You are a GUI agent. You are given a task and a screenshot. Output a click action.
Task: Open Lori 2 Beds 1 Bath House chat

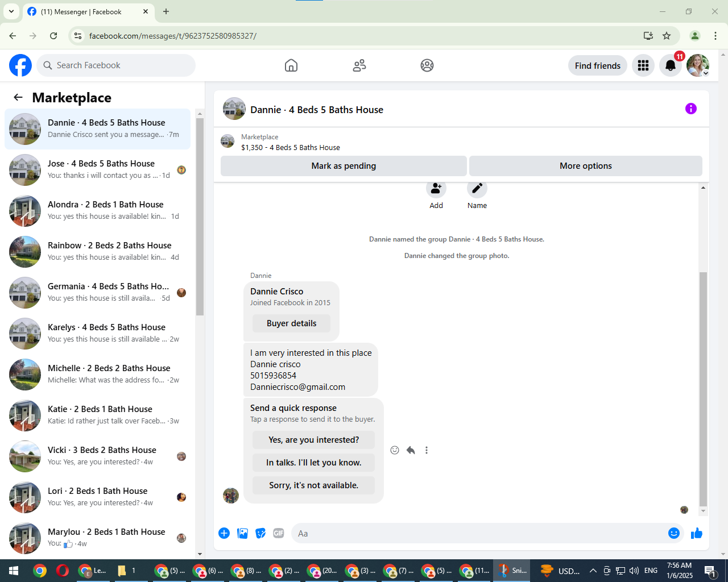98,497
